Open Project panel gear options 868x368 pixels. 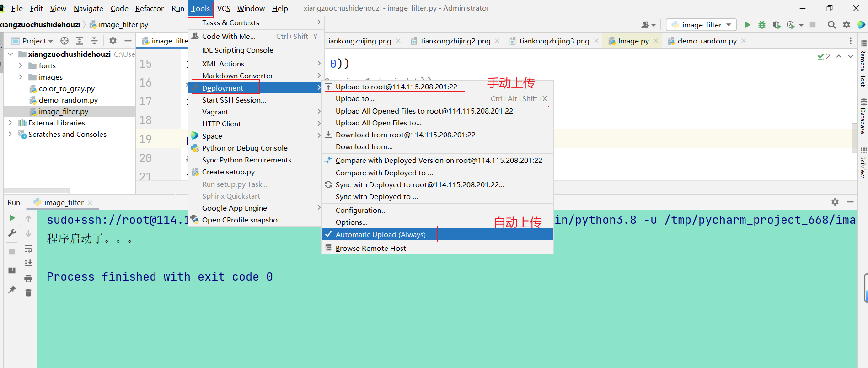113,41
